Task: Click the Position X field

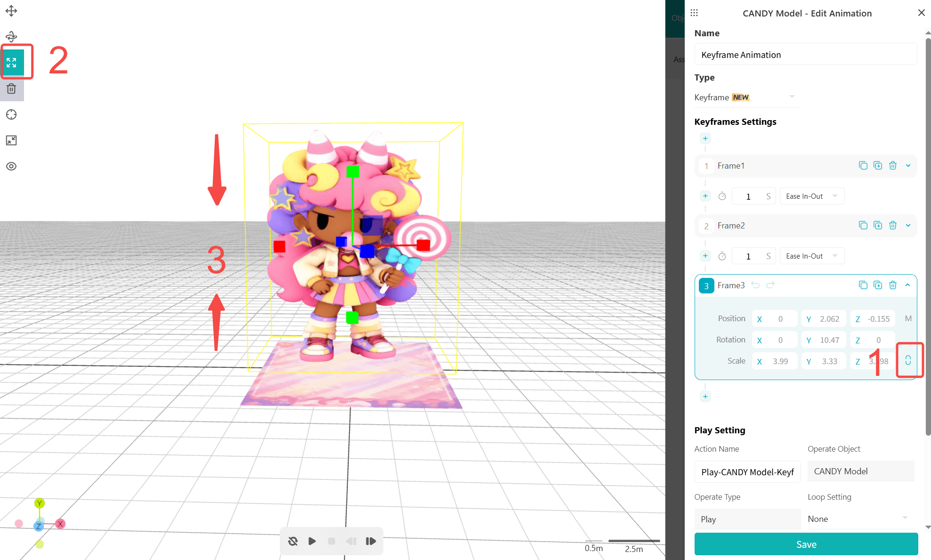Action: tap(775, 319)
